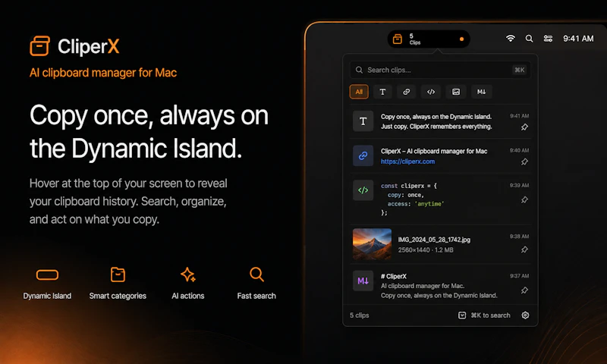Click 'Just copy. CliperX remembers everything.' line

click(436, 127)
